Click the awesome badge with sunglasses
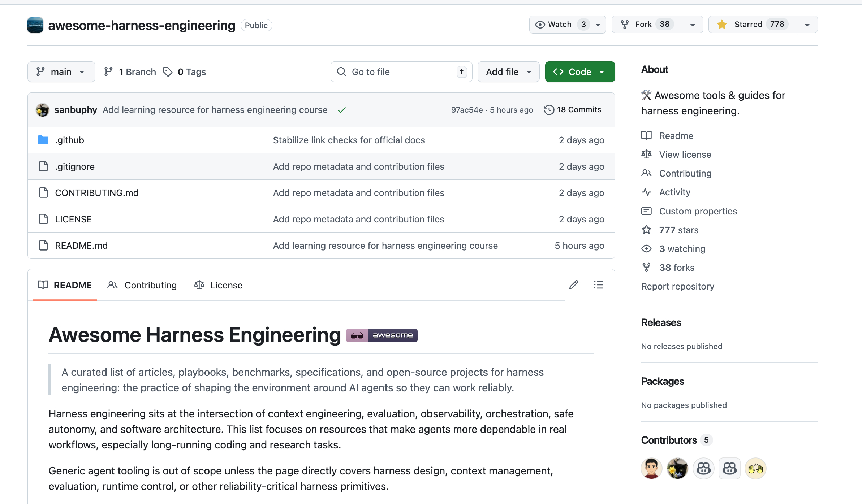Image resolution: width=862 pixels, height=504 pixels. tap(382, 335)
